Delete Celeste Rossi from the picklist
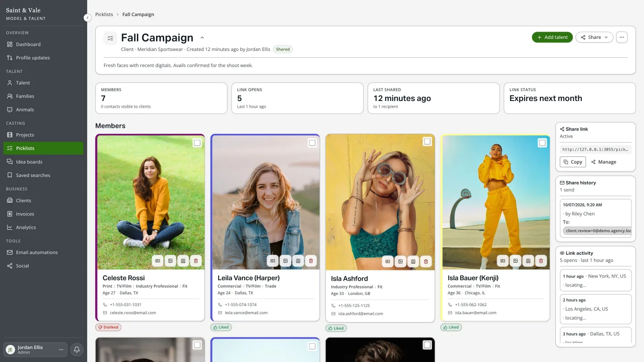The image size is (644, 362). 195,261
